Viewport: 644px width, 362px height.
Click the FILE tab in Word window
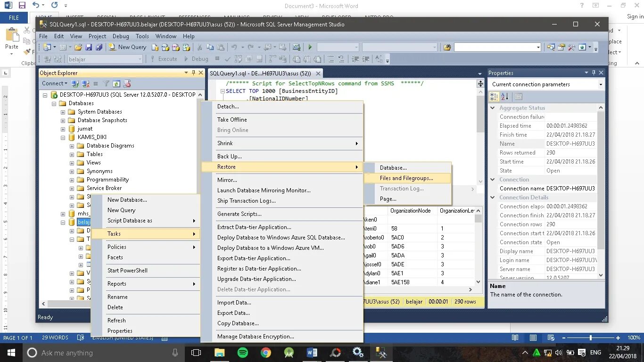tap(14, 17)
